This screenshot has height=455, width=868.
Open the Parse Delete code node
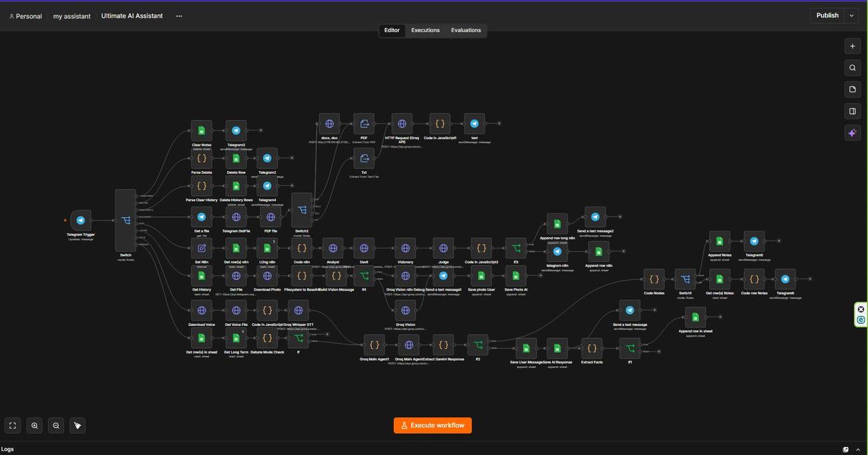(x=202, y=158)
